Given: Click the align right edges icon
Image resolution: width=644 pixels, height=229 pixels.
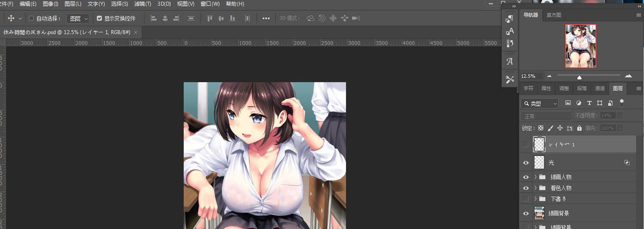Looking at the screenshot, I should point(176,18).
